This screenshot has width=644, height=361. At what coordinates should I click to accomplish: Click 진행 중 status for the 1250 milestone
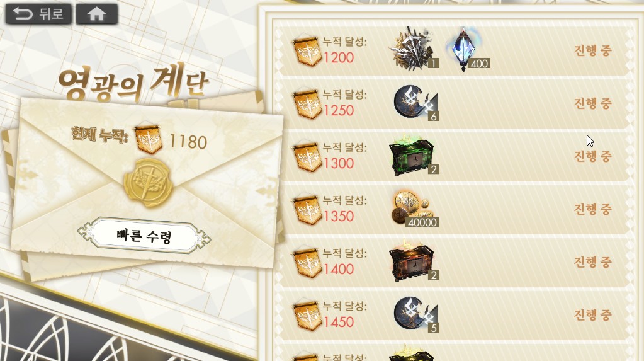pyautogui.click(x=592, y=103)
